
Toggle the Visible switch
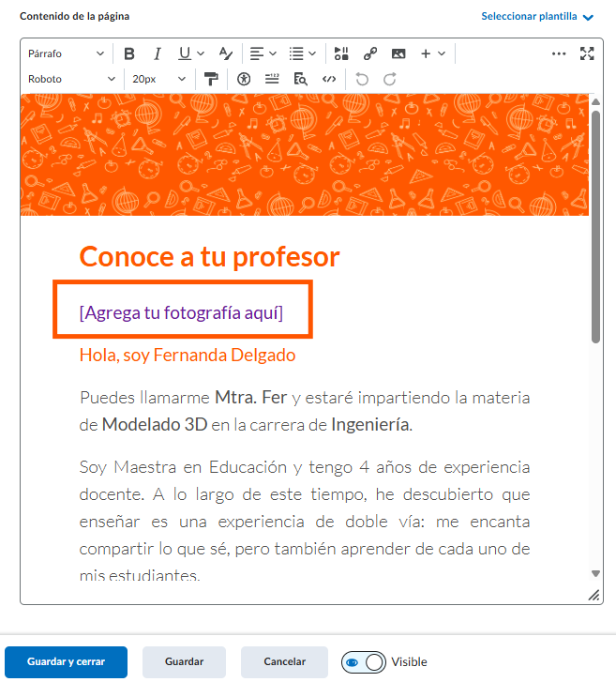pos(364,661)
